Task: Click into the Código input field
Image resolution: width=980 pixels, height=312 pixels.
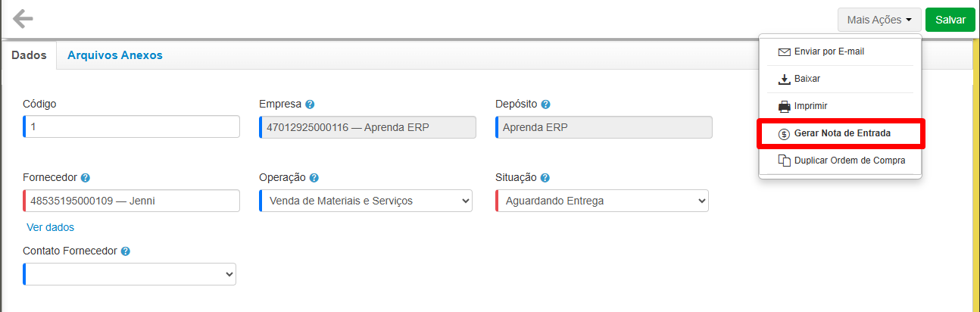Action: pyautogui.click(x=132, y=126)
